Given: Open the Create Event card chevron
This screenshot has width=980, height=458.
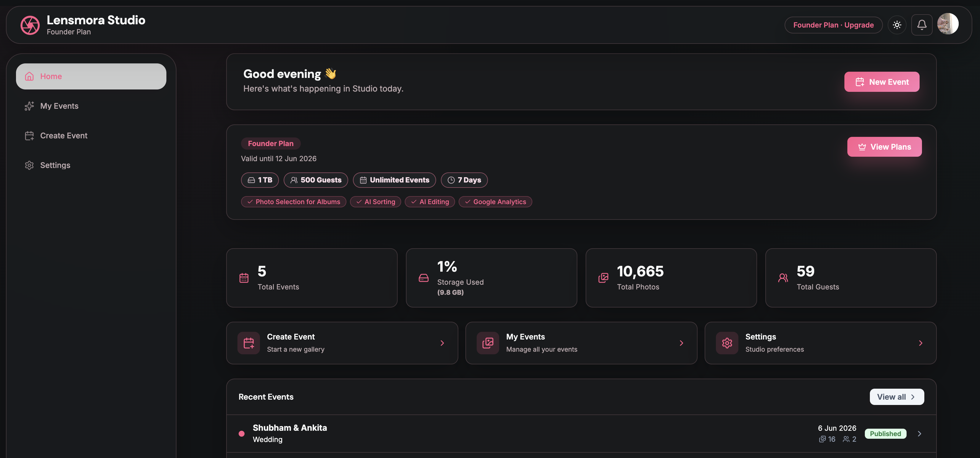Looking at the screenshot, I should pos(442,343).
